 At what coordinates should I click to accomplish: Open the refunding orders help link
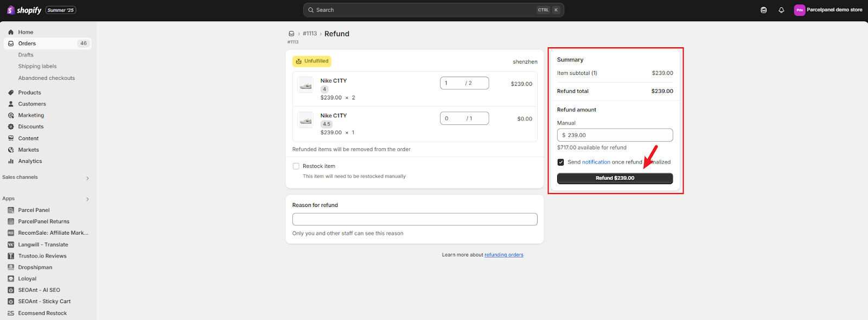pyautogui.click(x=504, y=255)
